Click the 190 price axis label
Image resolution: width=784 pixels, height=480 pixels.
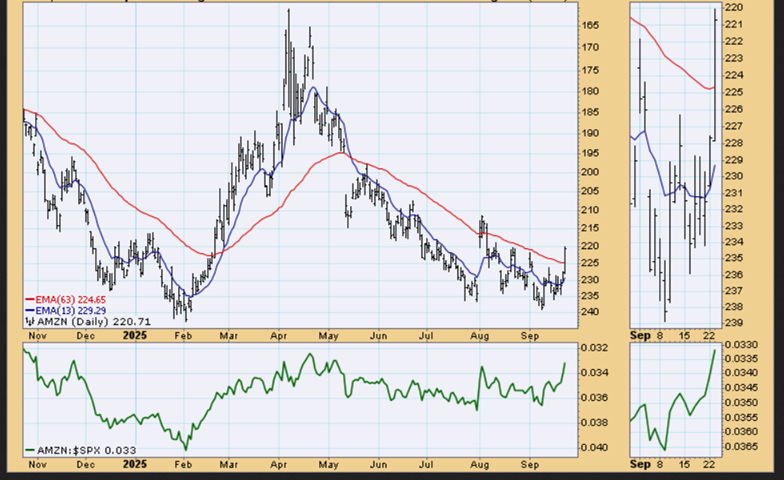point(591,133)
